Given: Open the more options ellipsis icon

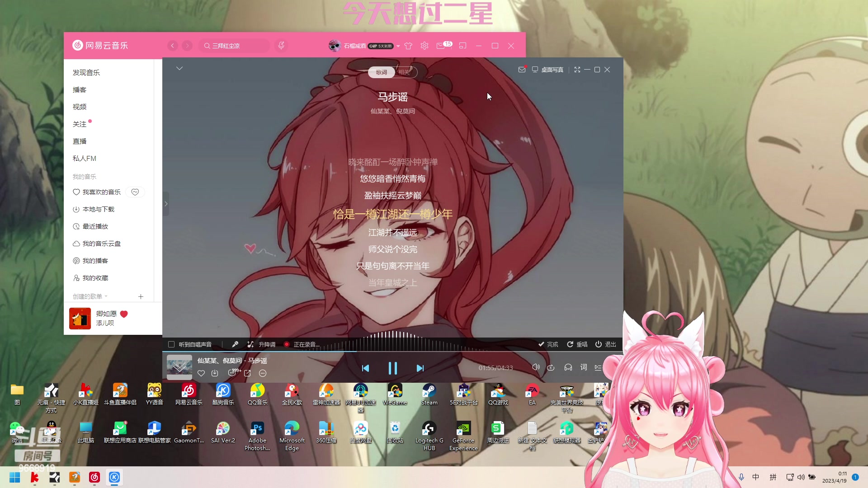Looking at the screenshot, I should point(263,373).
